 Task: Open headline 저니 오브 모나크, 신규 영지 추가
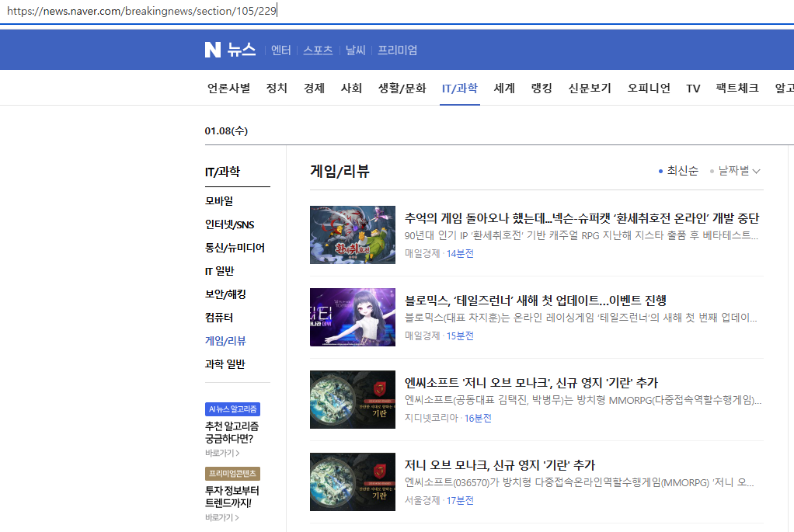coord(500,465)
